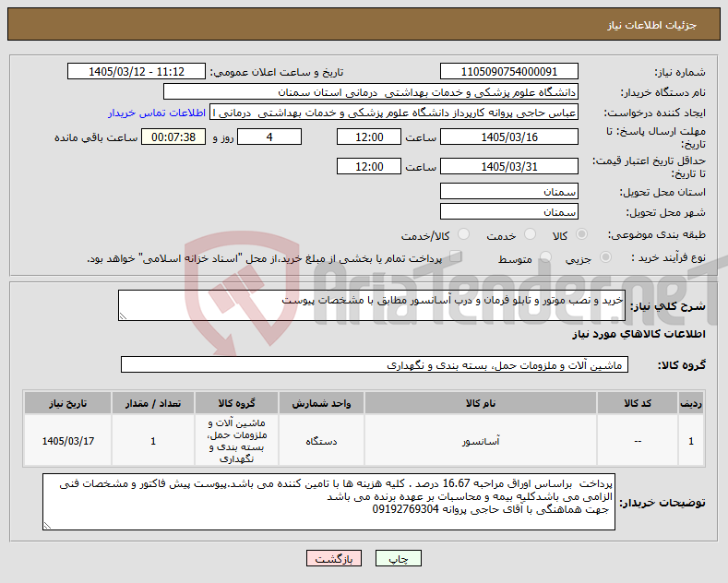Click the ردیف column header
This screenshot has width=728, height=583.
click(x=691, y=403)
